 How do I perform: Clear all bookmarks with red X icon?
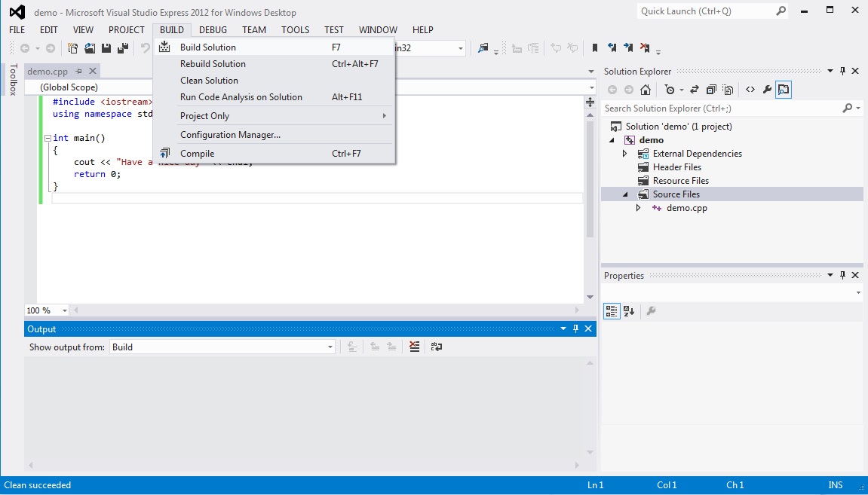(x=645, y=48)
